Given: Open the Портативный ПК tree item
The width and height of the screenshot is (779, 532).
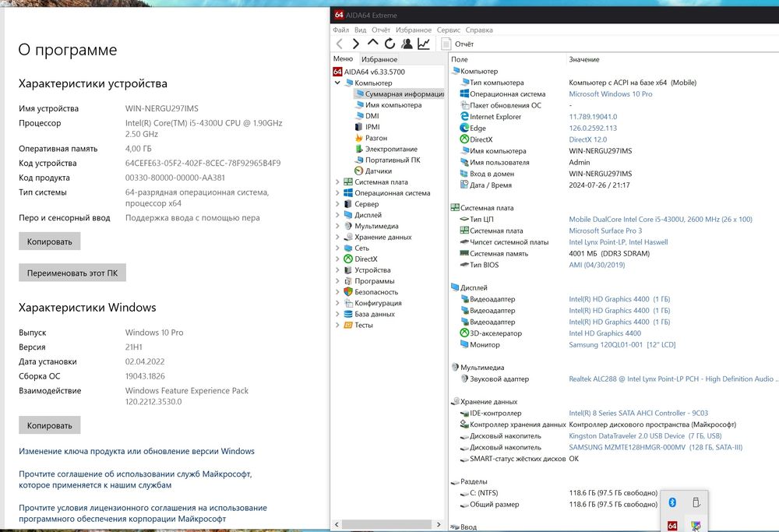Looking at the screenshot, I should (x=387, y=160).
